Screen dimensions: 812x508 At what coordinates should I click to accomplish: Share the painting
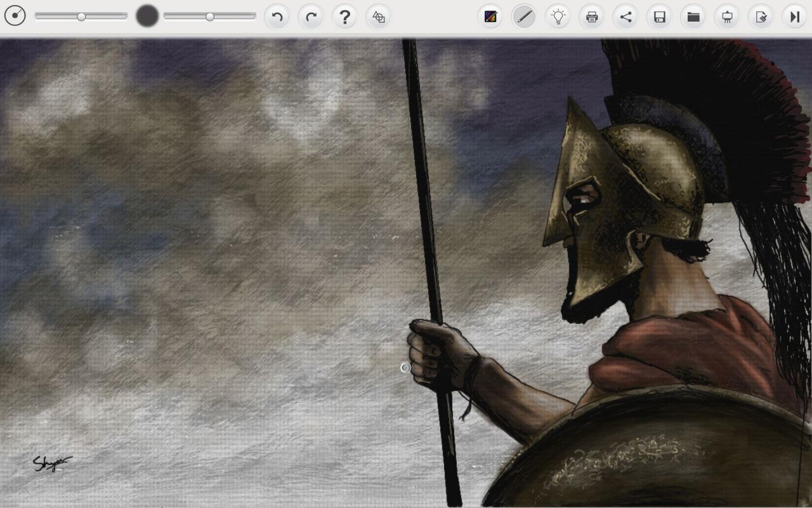(x=625, y=17)
